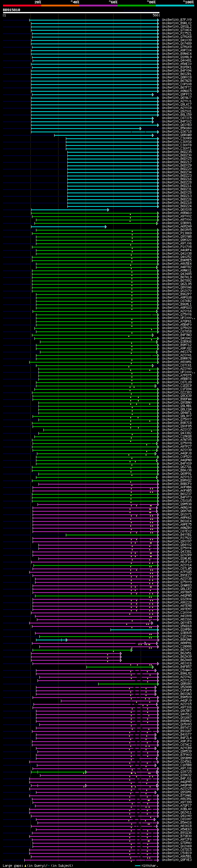Select hit UniRef100_A4S374
The height and width of the screenshot is (868, 197).
coord(177,352)
